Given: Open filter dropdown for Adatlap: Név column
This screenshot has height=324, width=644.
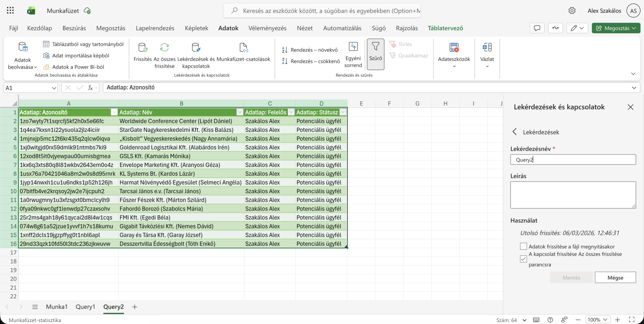Looking at the screenshot, I should coord(240,112).
